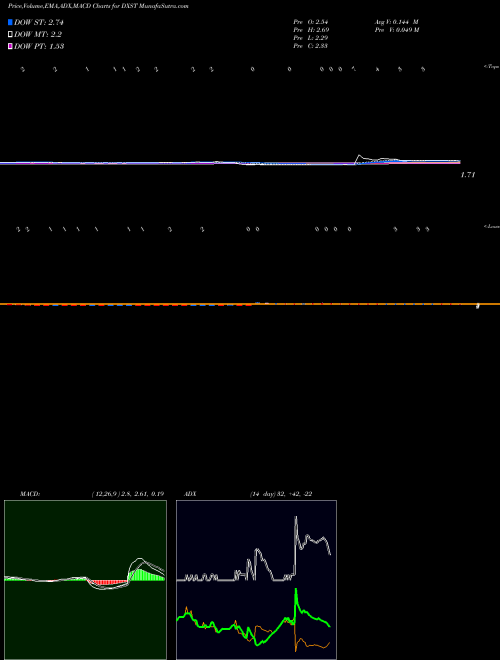Click the blue DOW ST legend swatch

pyautogui.click(x=10, y=22)
